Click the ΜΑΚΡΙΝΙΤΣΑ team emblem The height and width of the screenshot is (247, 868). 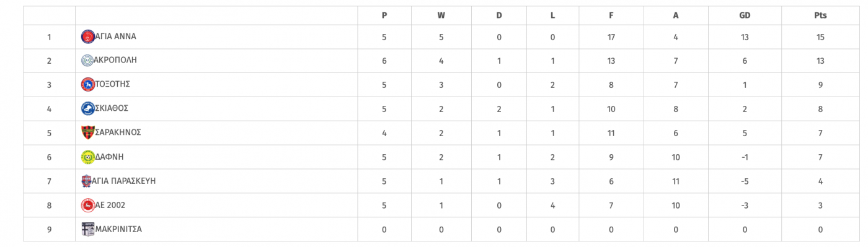[88, 229]
